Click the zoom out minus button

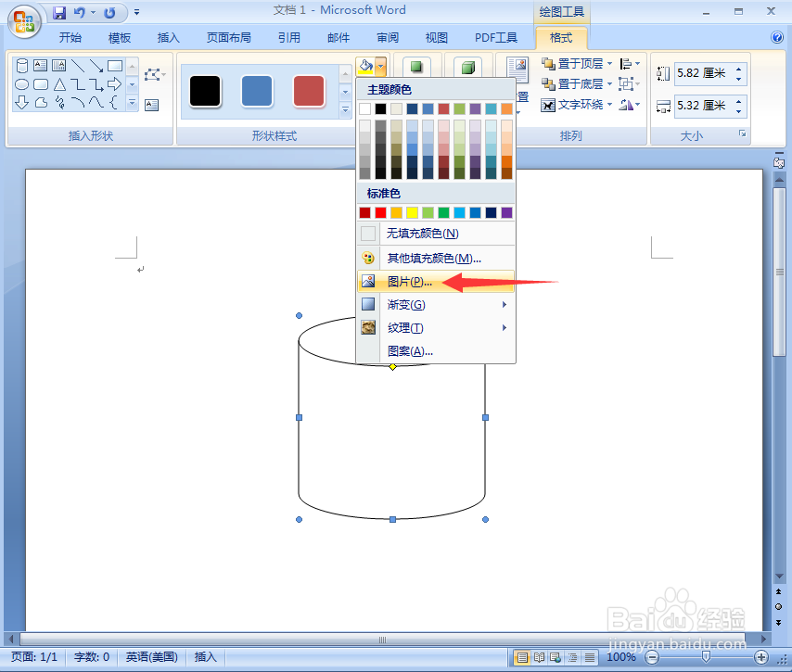(x=652, y=657)
